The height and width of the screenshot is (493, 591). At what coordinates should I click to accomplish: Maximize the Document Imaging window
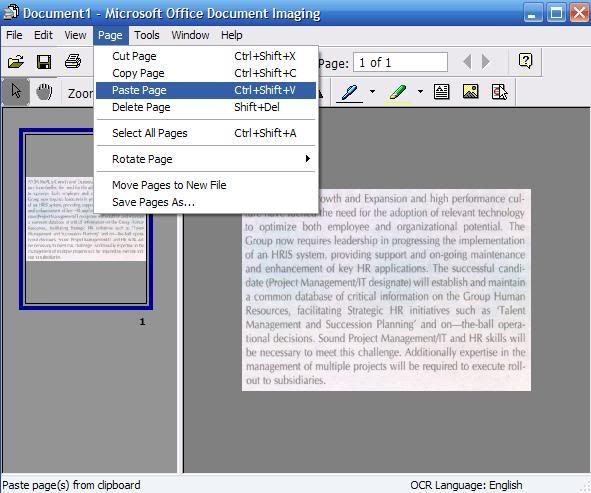pos(556,12)
